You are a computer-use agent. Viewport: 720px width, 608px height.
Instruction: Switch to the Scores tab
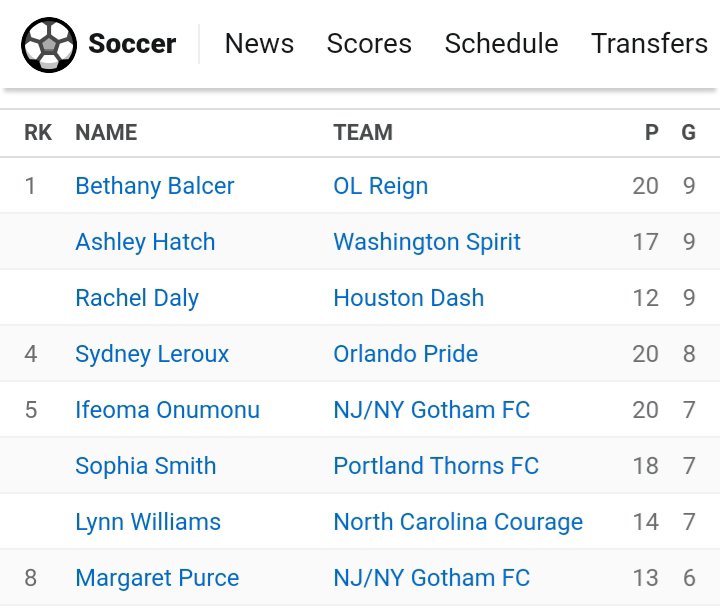(x=369, y=44)
